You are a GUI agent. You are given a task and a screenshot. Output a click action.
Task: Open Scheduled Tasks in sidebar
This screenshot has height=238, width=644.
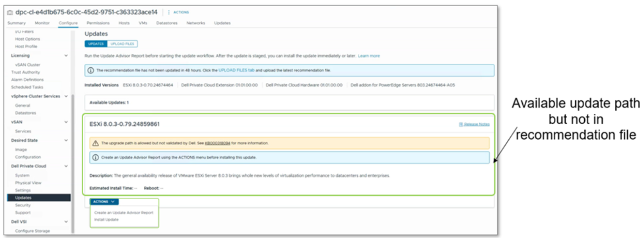[x=27, y=87]
